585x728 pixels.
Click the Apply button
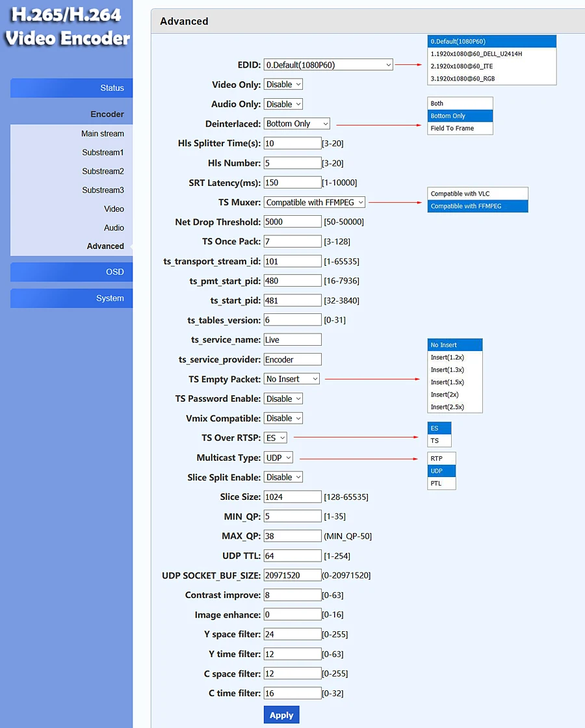281,715
